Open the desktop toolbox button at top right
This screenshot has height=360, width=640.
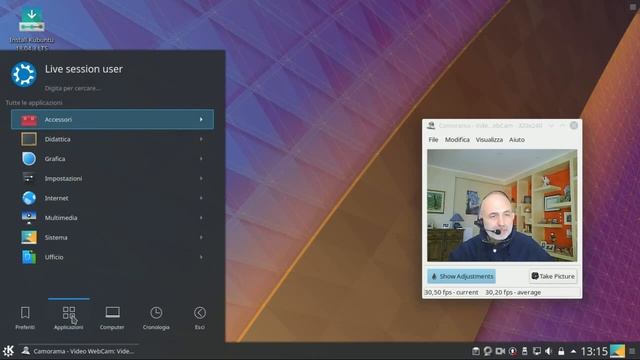tap(633, 6)
